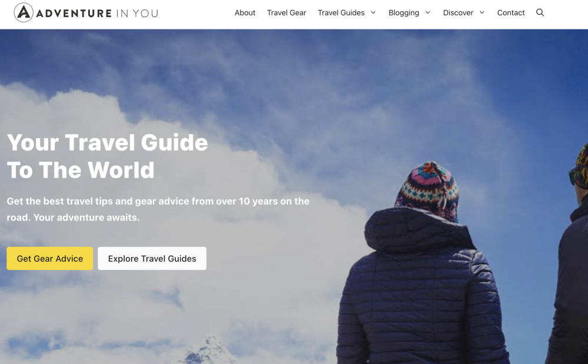Click the yellow Get Gear Advice button
This screenshot has width=588, height=364.
(x=50, y=258)
